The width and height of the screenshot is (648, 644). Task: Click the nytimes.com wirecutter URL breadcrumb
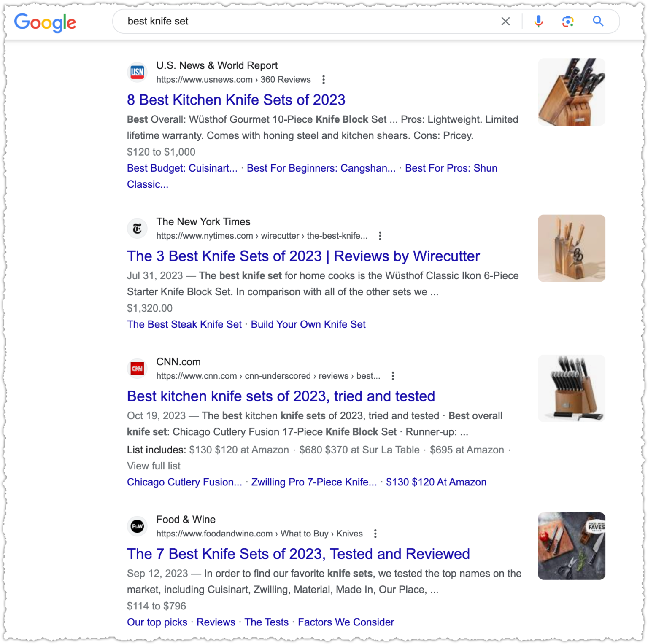coord(262,236)
